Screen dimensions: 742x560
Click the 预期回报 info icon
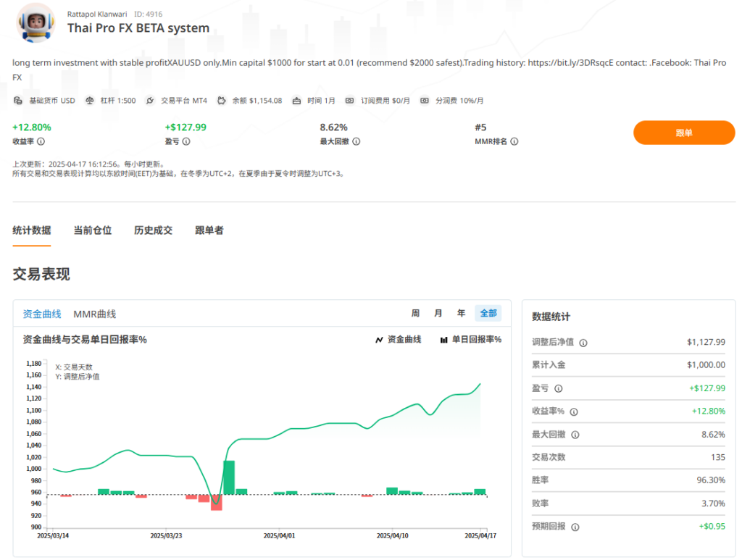pos(576,527)
